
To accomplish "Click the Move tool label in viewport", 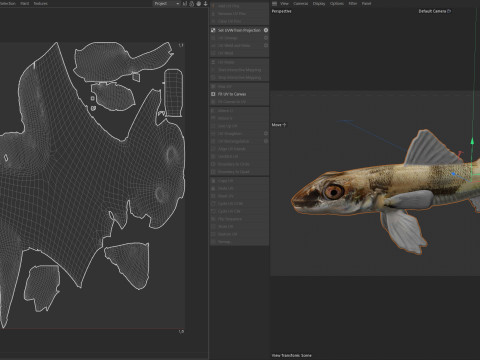I will click(x=279, y=125).
